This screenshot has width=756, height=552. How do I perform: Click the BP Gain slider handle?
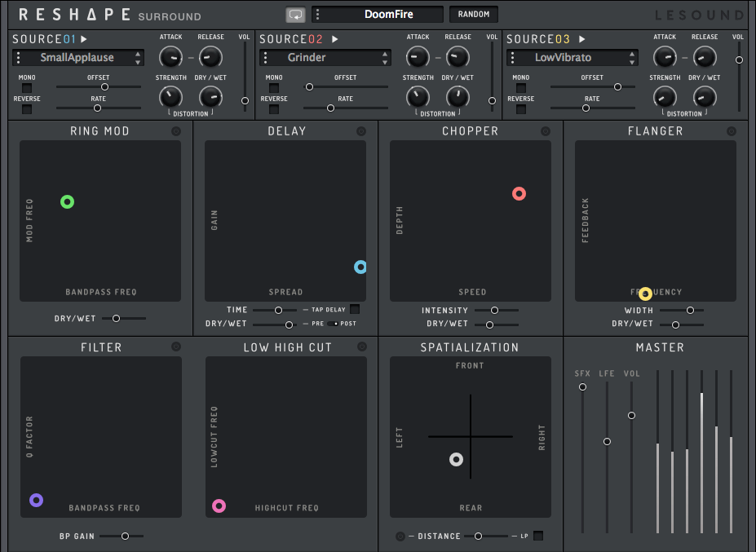tap(125, 536)
